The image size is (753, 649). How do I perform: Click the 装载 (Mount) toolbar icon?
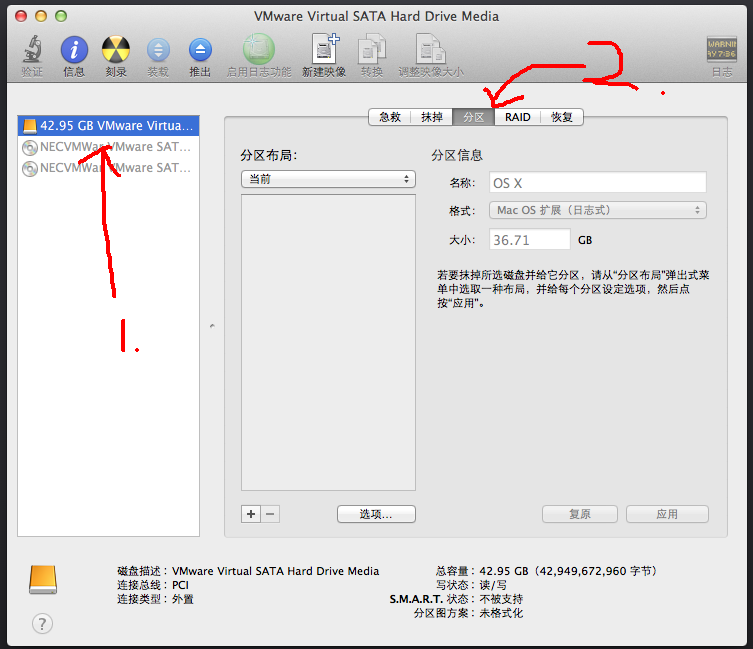pos(158,49)
